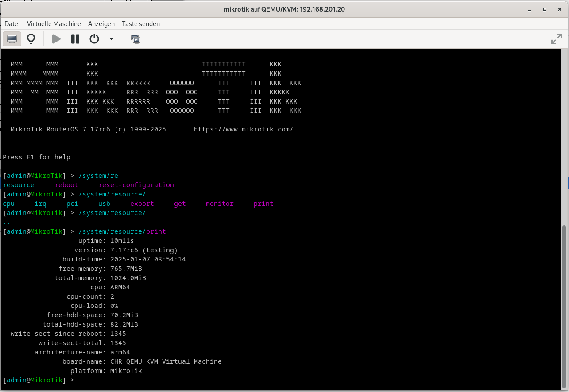Open the Taste senden menu
Viewport: 569px width, 392px height.
coord(141,24)
